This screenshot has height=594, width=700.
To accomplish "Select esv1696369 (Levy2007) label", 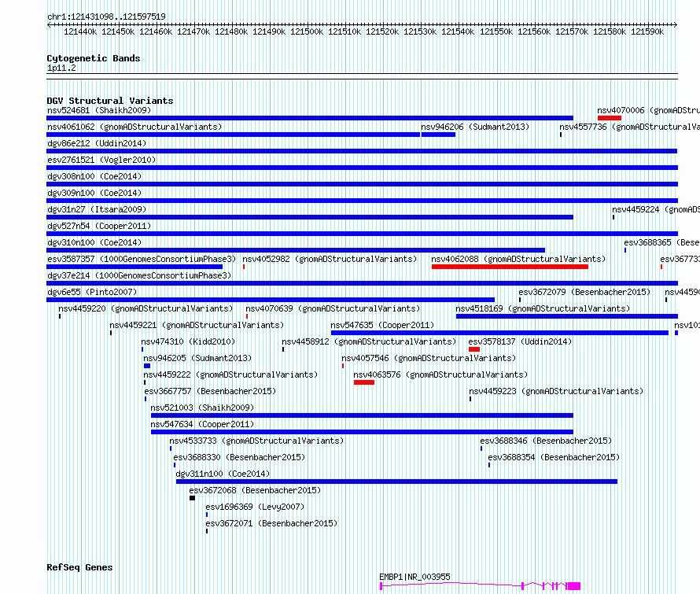I will coord(255,507).
